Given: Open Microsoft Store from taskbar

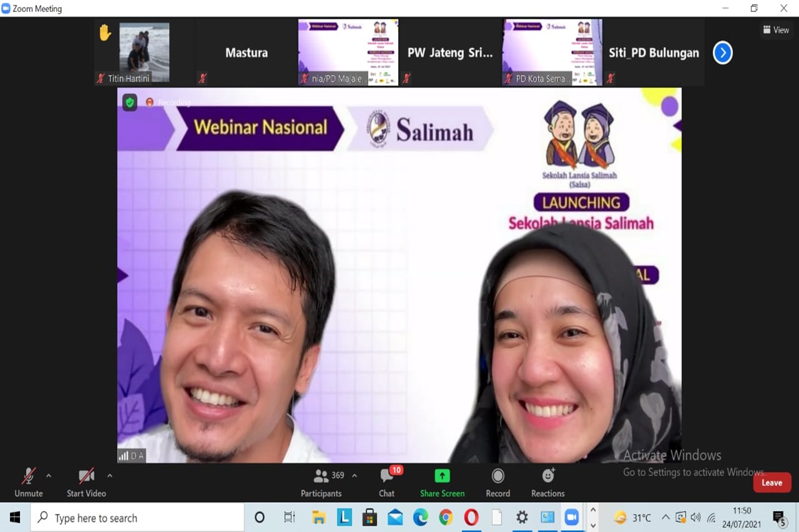Looking at the screenshot, I should pos(370,518).
